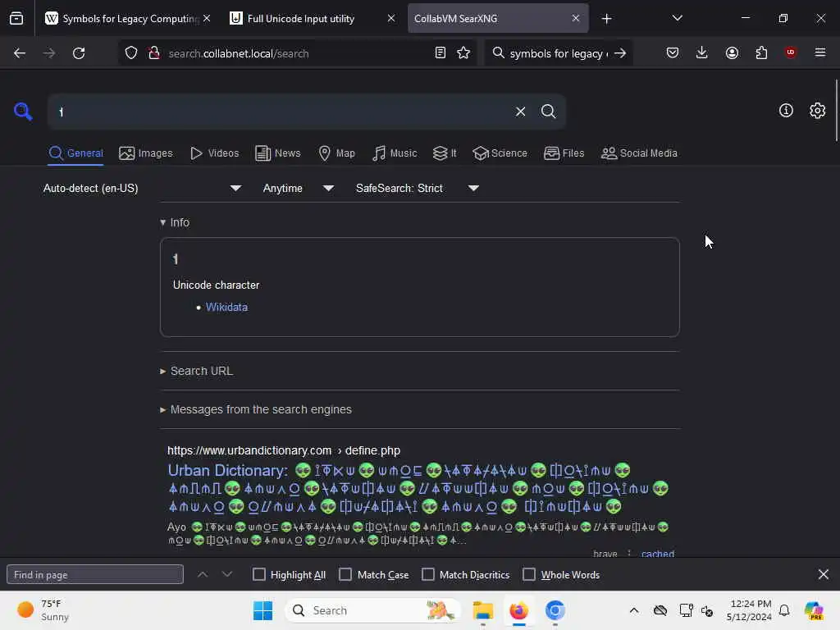Screen dimensions: 840x630
Task: Enable Highlight All checkbox
Action: 258,574
